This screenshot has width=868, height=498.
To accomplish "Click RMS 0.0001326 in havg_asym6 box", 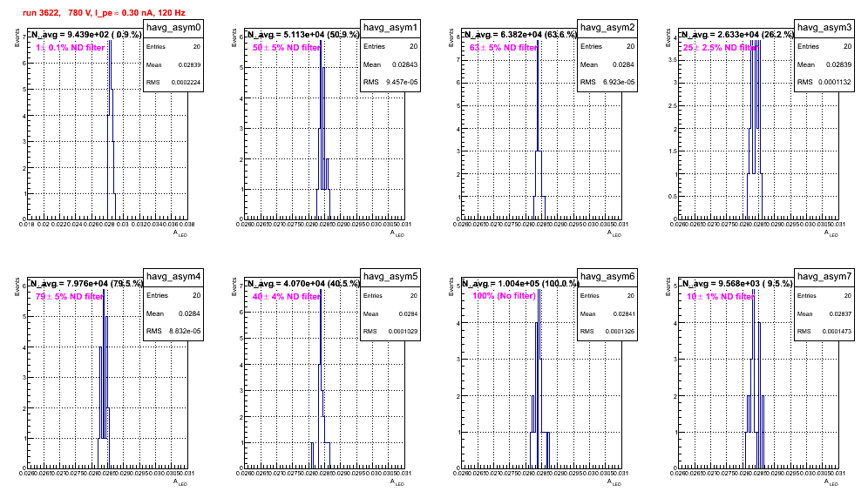I will click(607, 332).
